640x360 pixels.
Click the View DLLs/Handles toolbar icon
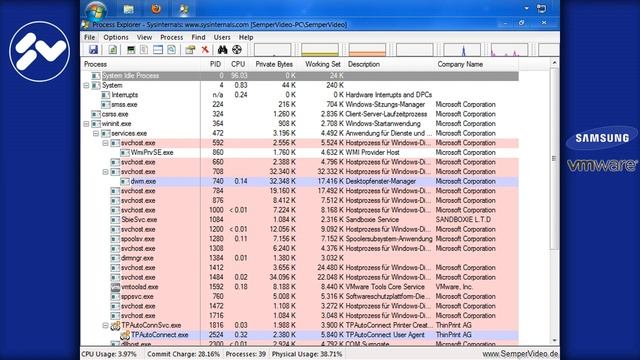pyautogui.click(x=172, y=50)
